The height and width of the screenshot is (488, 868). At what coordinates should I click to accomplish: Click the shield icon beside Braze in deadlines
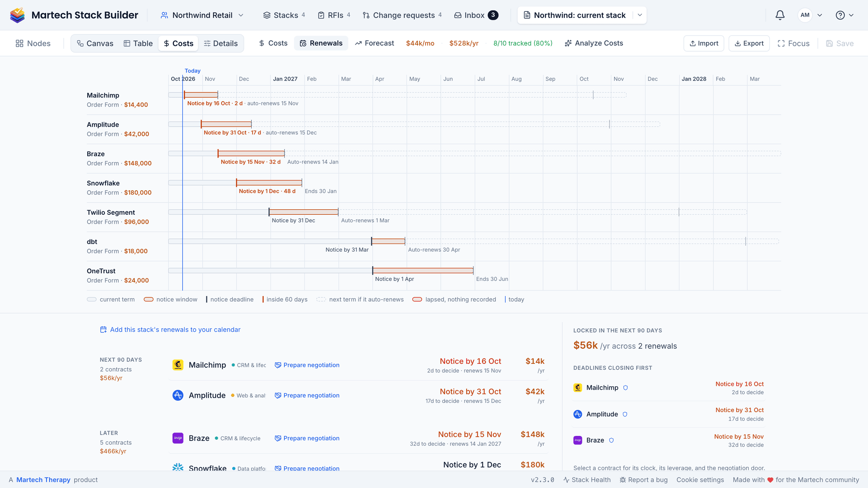tap(612, 440)
